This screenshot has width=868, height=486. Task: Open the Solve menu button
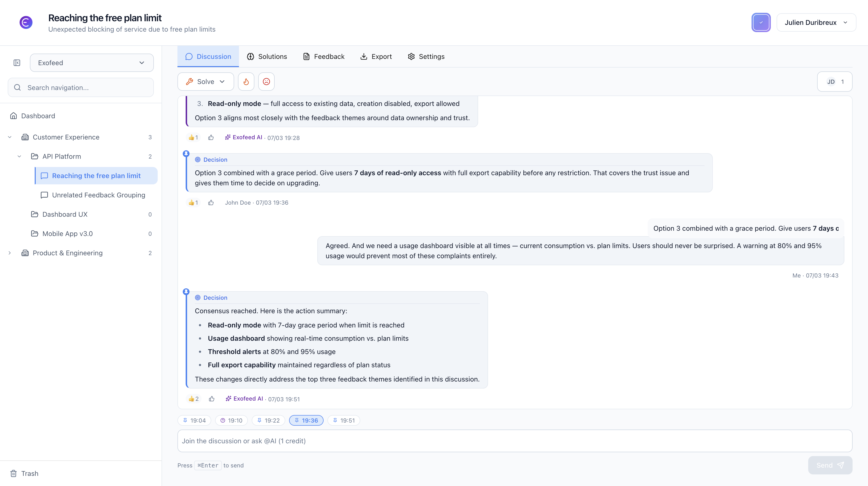pyautogui.click(x=205, y=82)
